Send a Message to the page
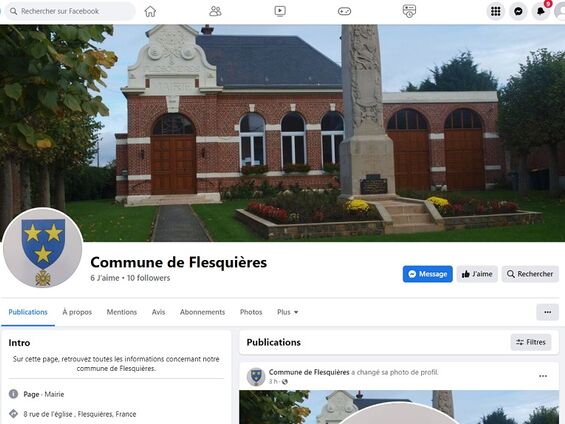Viewport: 565px width, 424px height. 428,274
